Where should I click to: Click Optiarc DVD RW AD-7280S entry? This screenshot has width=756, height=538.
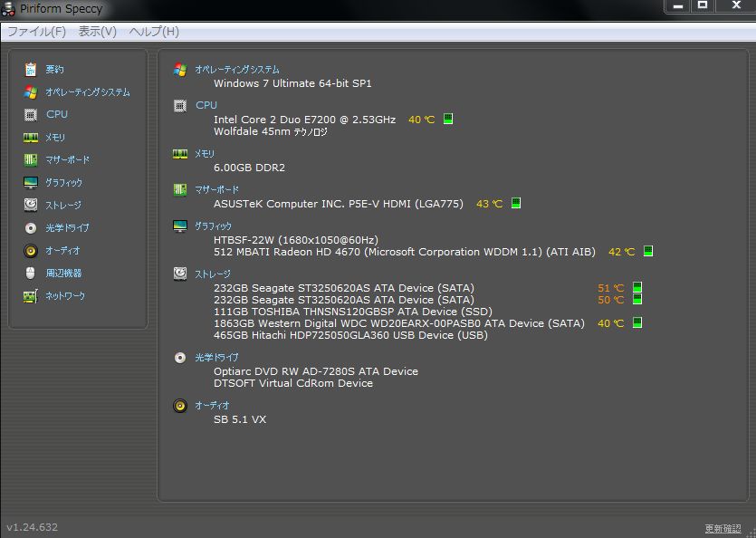(316, 371)
